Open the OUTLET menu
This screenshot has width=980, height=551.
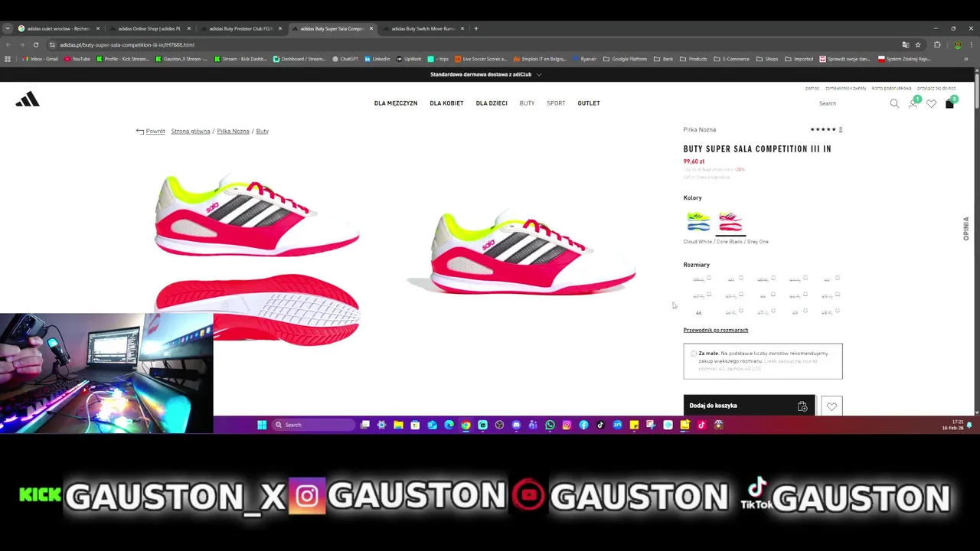click(x=589, y=103)
